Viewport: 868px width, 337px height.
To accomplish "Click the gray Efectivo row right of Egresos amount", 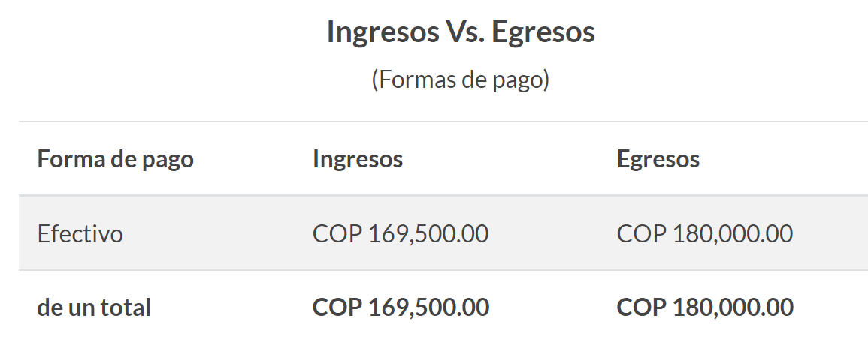I will coord(830,233).
